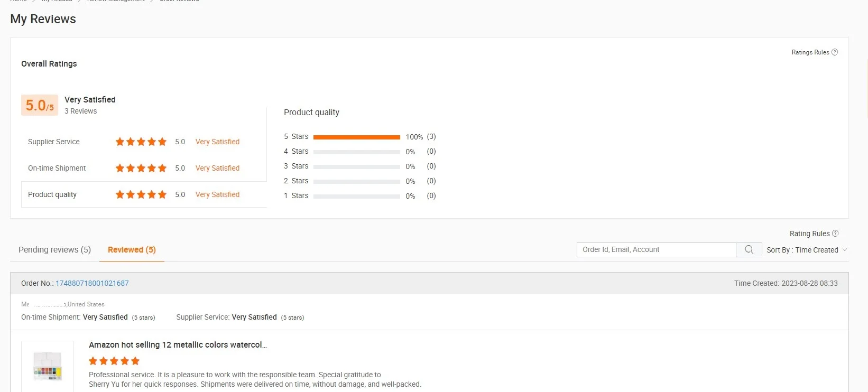Screen dimensions: 868x392
Task: Open the Amazon hot selling watercolor product title
Action: pos(178,345)
